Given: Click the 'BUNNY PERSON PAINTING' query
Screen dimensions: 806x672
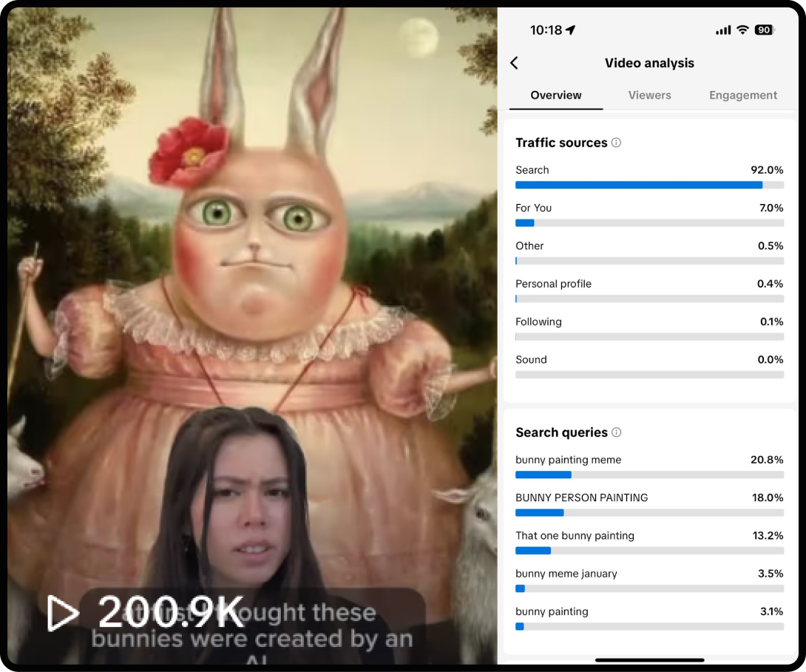Looking at the screenshot, I should tap(581, 498).
